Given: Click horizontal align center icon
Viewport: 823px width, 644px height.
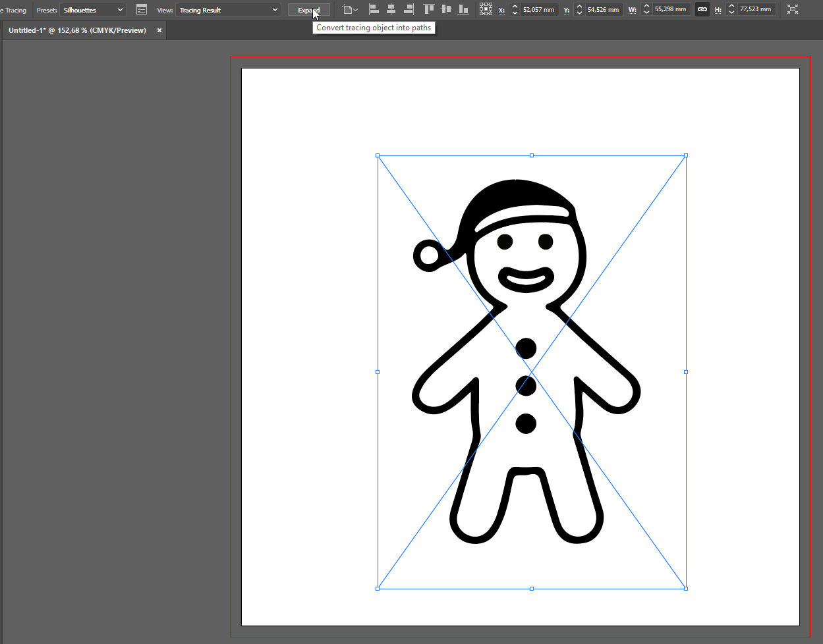Looking at the screenshot, I should pyautogui.click(x=391, y=9).
